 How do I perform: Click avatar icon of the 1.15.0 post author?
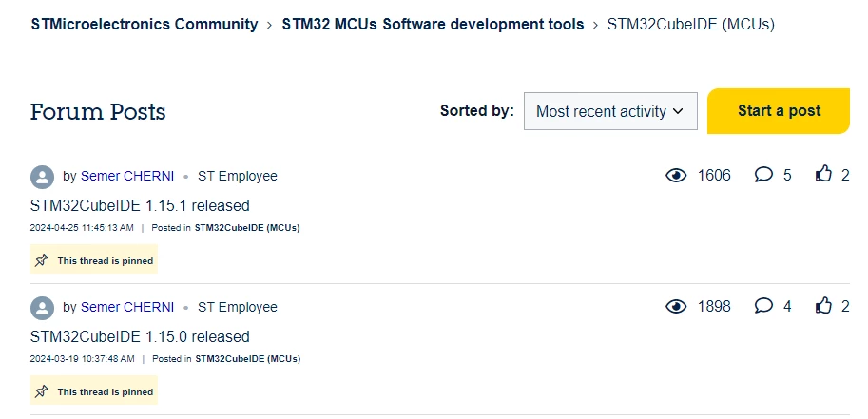tap(42, 308)
